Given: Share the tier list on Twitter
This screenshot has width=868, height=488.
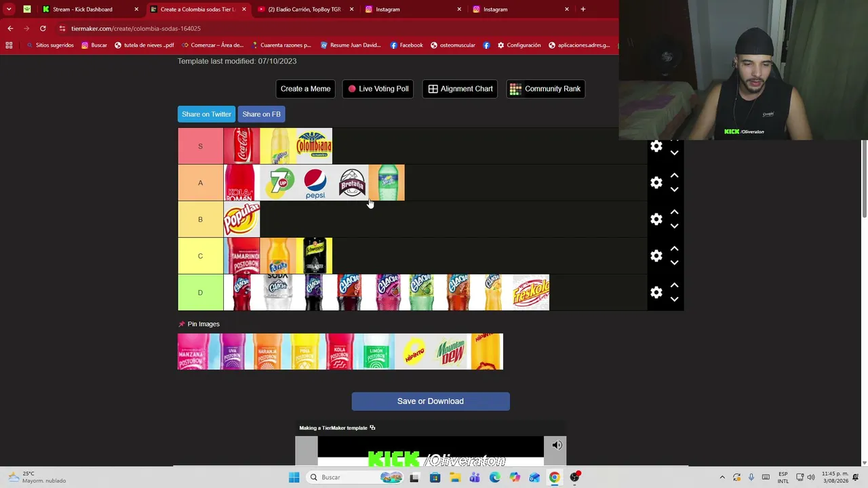Looking at the screenshot, I should click(206, 114).
